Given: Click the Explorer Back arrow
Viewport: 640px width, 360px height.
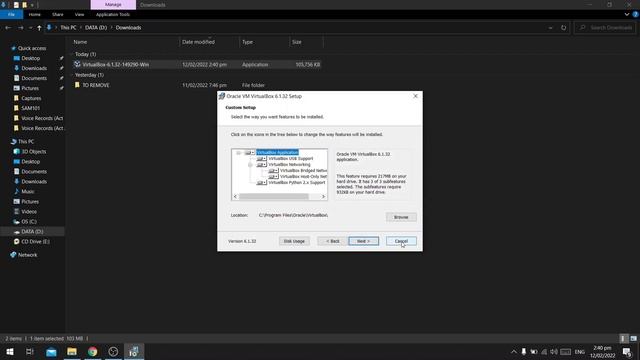Looking at the screenshot, I should click(8, 28).
